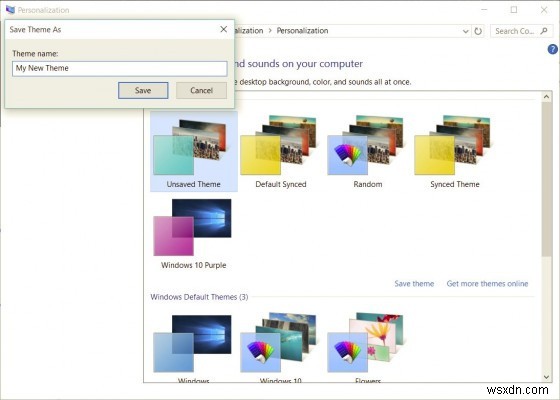This screenshot has height=400, width=560.
Task: Click the Theme name input field
Action: [119, 68]
